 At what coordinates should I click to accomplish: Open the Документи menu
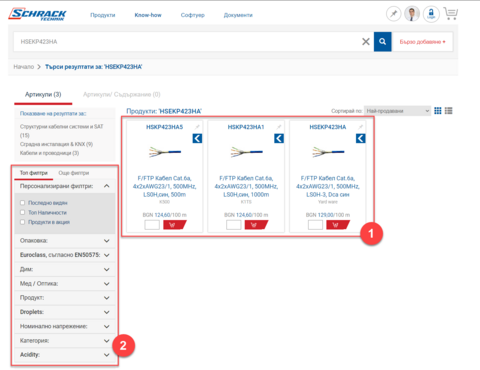click(238, 15)
